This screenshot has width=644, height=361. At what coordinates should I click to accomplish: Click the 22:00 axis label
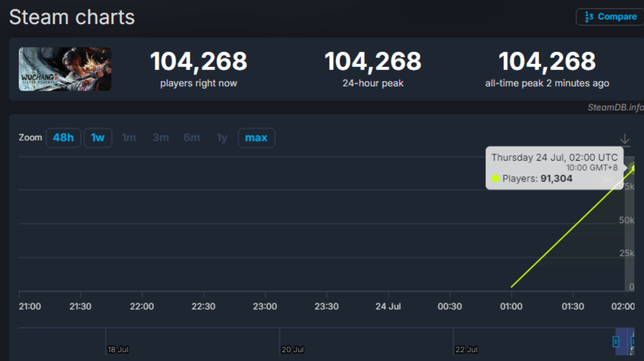point(142,306)
